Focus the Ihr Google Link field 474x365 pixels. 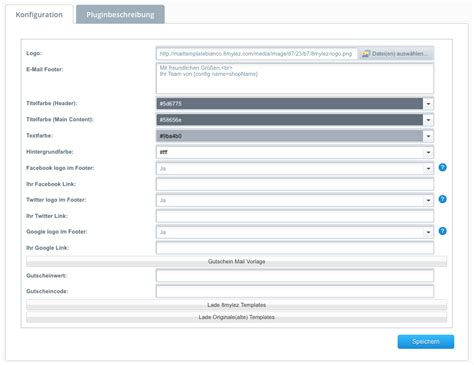(295, 248)
